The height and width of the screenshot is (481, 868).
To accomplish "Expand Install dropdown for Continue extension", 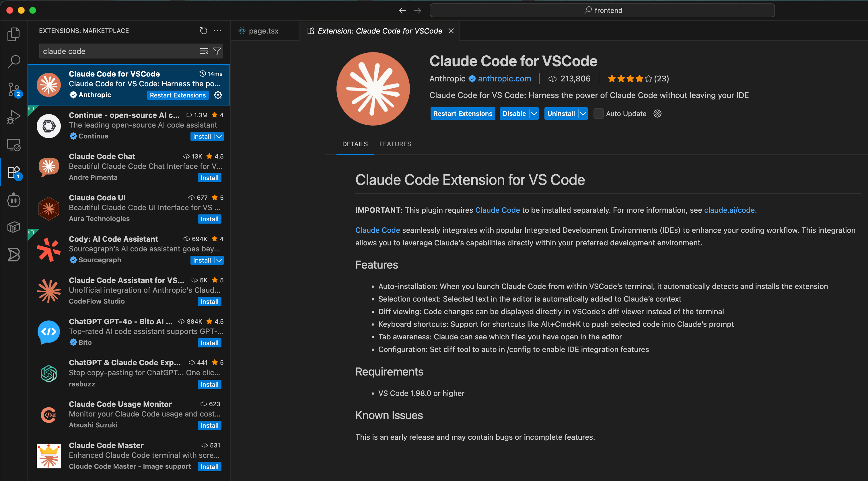I will point(219,136).
